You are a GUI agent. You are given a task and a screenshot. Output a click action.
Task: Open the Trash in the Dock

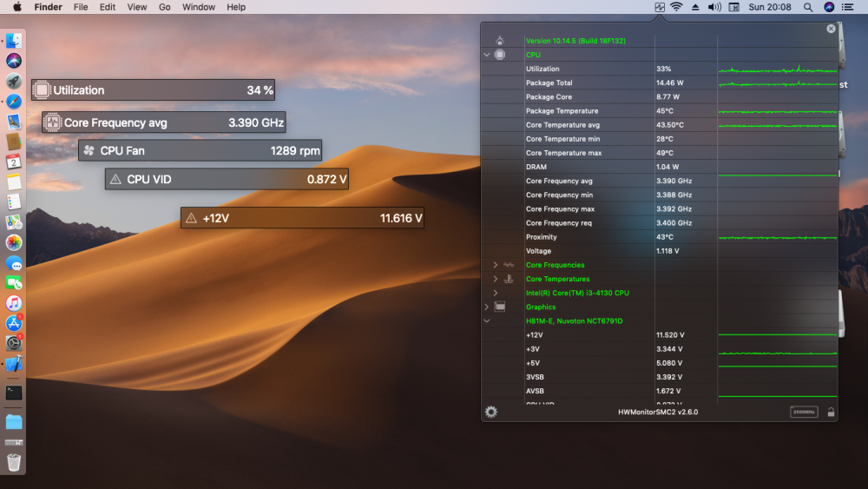[14, 462]
